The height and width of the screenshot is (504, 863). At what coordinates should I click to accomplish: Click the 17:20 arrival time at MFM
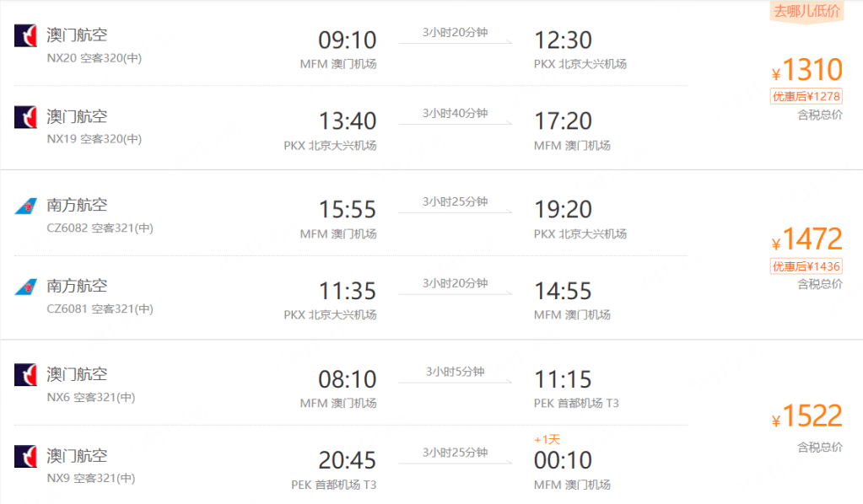pyautogui.click(x=563, y=121)
